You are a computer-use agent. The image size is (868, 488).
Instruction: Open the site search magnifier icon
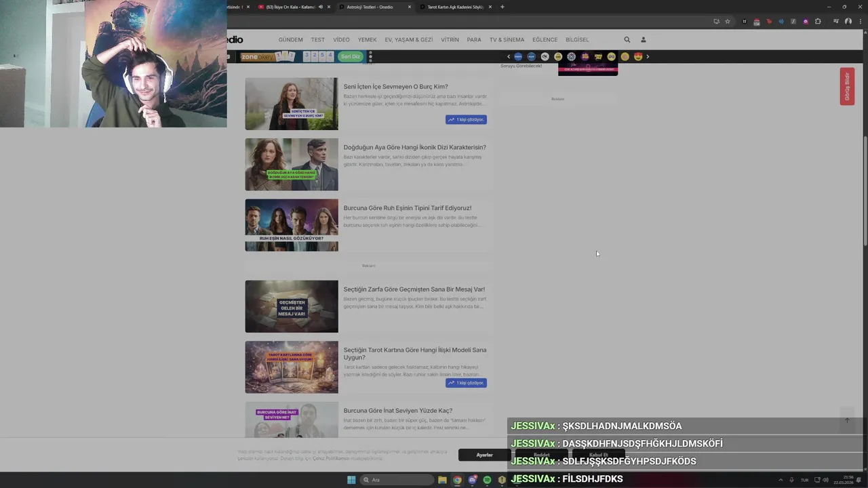[627, 40]
